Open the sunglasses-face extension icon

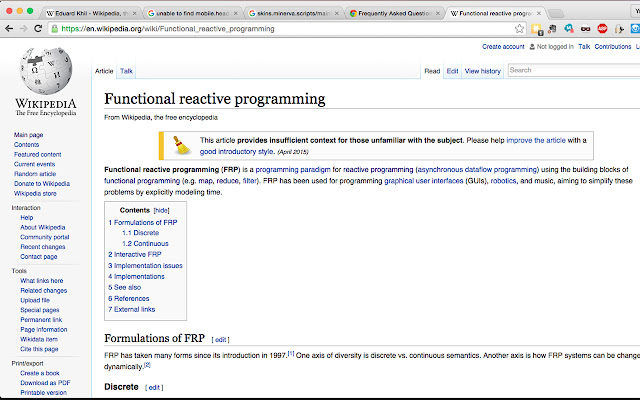click(x=585, y=29)
